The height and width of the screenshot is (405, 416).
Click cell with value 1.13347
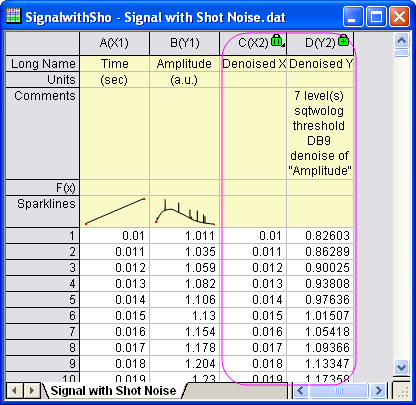click(x=320, y=364)
